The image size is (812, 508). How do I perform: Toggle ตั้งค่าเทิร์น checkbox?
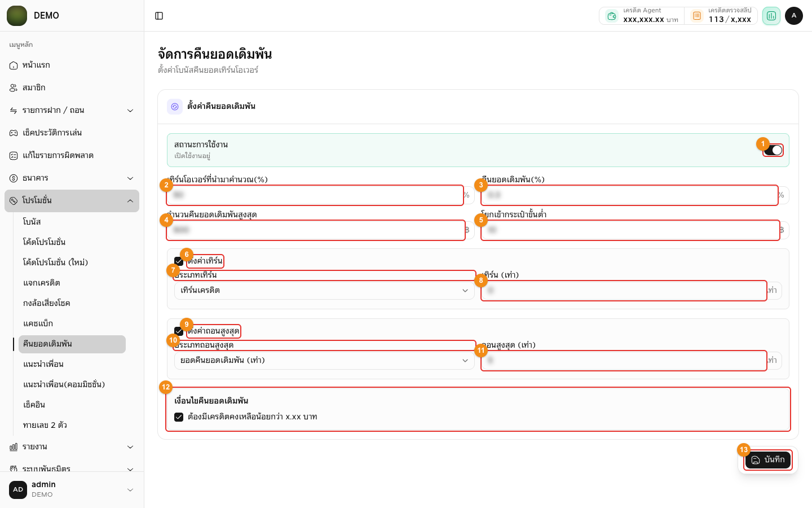click(x=179, y=261)
